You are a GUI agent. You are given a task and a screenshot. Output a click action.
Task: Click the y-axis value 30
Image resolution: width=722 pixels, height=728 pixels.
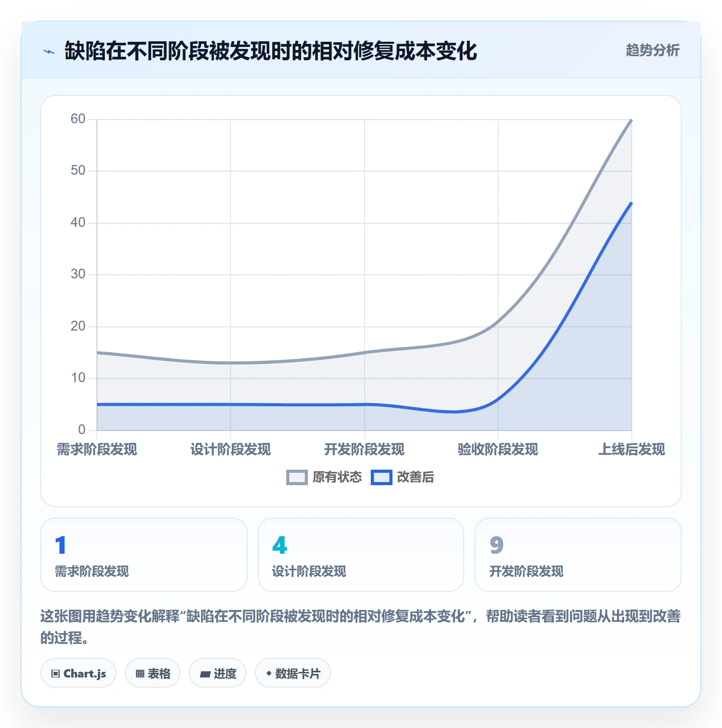pos(78,274)
